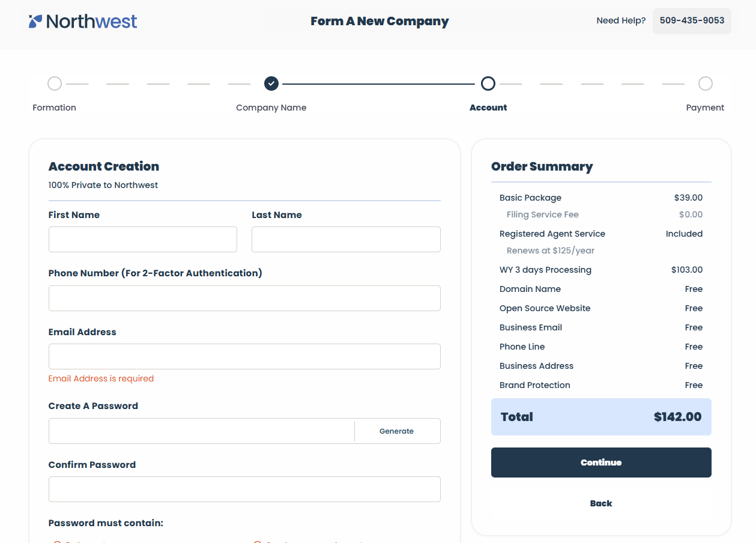Viewport: 756px width, 543px height.
Task: Click the "Account Creation" heading
Action: [x=104, y=166]
